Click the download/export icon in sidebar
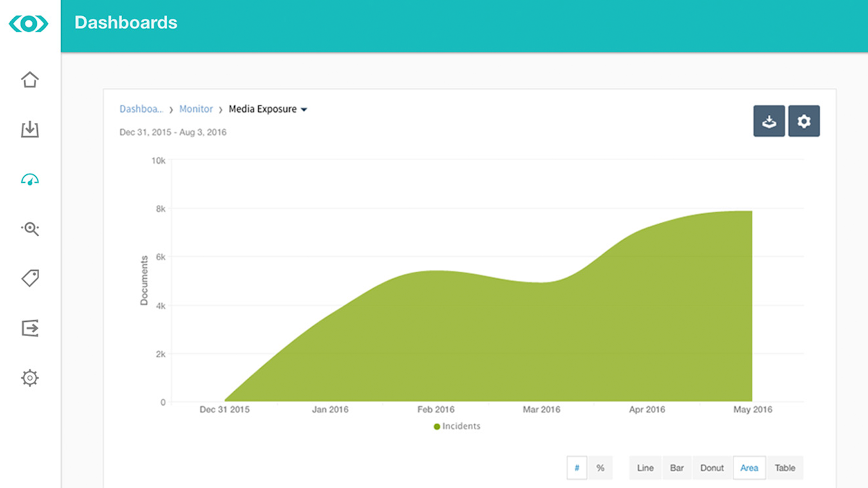 click(x=30, y=129)
